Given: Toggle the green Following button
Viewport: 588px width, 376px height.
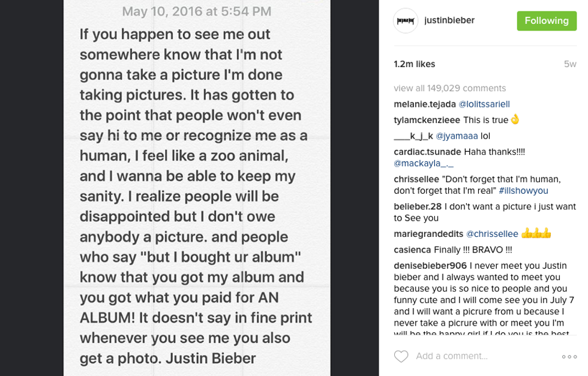Looking at the screenshot, I should tap(542, 21).
